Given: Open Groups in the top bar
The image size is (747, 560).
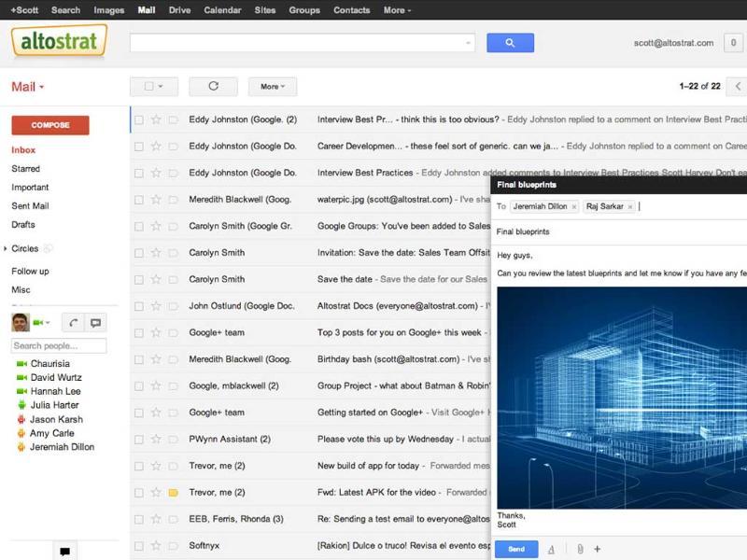Looking at the screenshot, I should [x=304, y=10].
